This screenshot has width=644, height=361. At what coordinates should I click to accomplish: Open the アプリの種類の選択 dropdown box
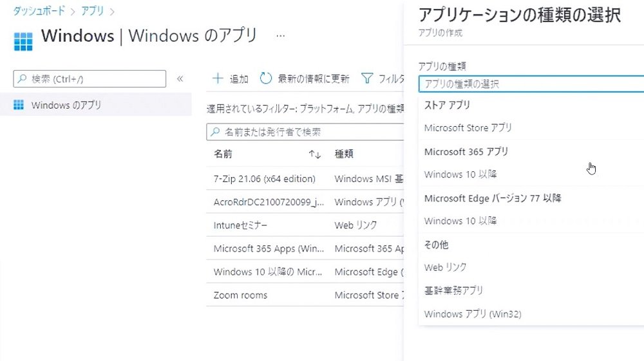click(531, 84)
